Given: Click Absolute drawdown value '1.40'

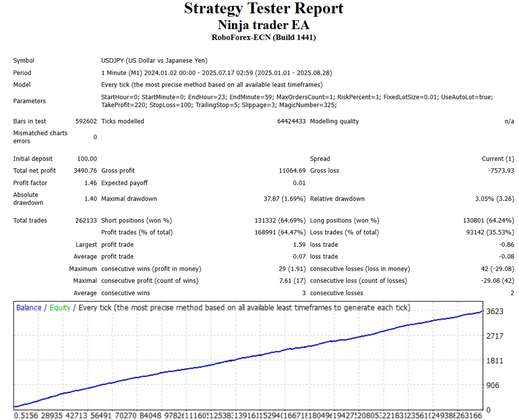Looking at the screenshot, I should (x=90, y=199).
